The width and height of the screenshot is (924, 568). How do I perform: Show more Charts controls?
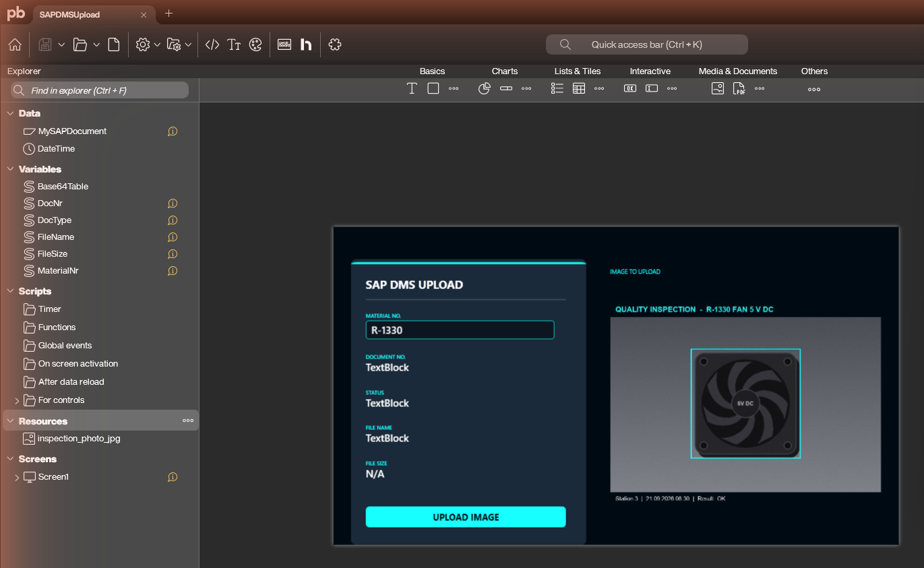click(x=526, y=88)
